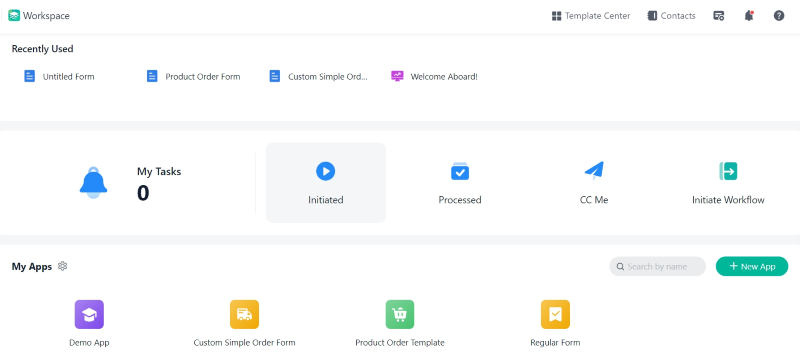Click the My Tasks label

pos(159,172)
